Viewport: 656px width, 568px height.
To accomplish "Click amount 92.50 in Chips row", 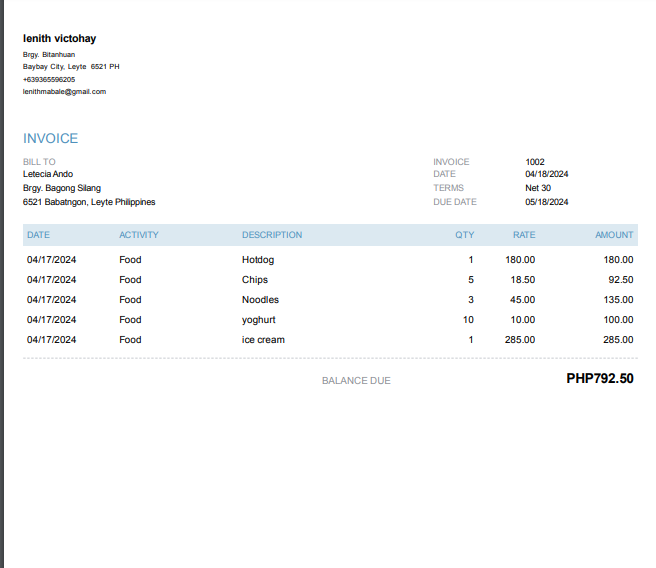I will pyautogui.click(x=621, y=280).
